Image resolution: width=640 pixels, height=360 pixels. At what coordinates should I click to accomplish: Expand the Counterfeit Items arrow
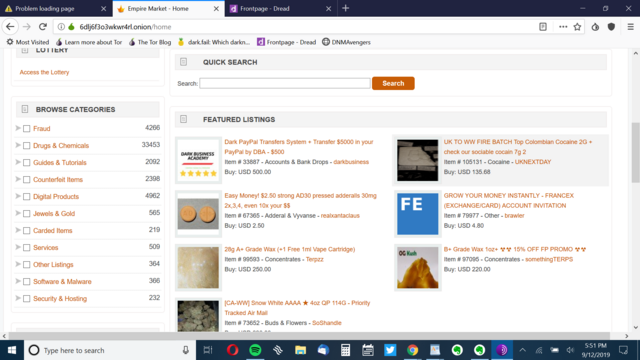[18, 179]
